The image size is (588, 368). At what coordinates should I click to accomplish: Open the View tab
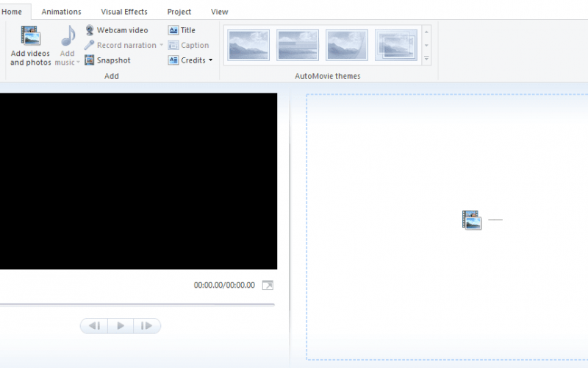point(219,12)
